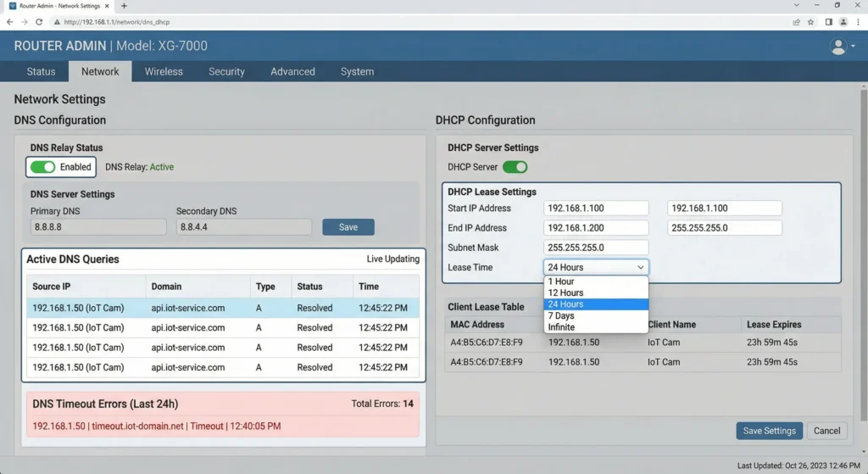868x474 pixels.
Task: Open the browser three-dot menu
Action: pyautogui.click(x=858, y=22)
